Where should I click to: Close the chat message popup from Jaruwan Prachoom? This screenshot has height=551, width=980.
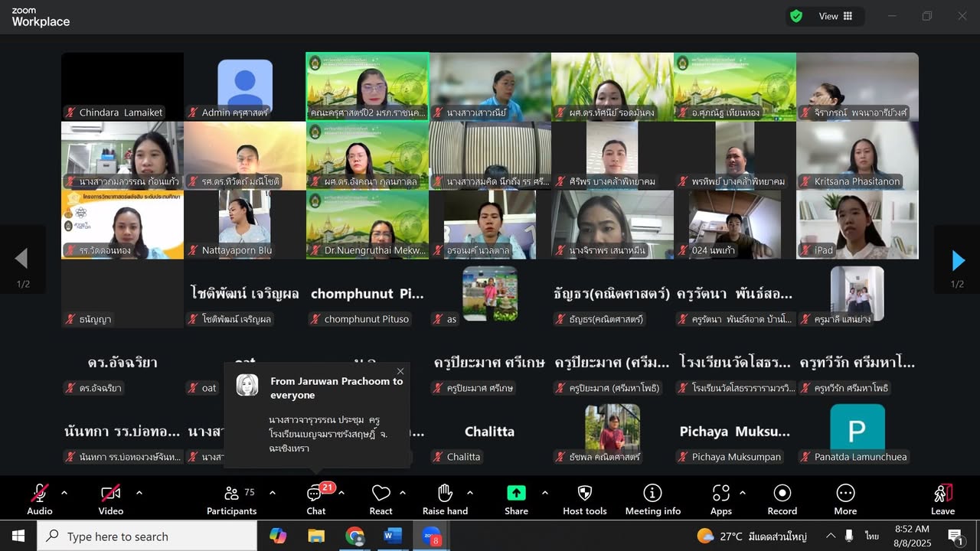(x=400, y=372)
